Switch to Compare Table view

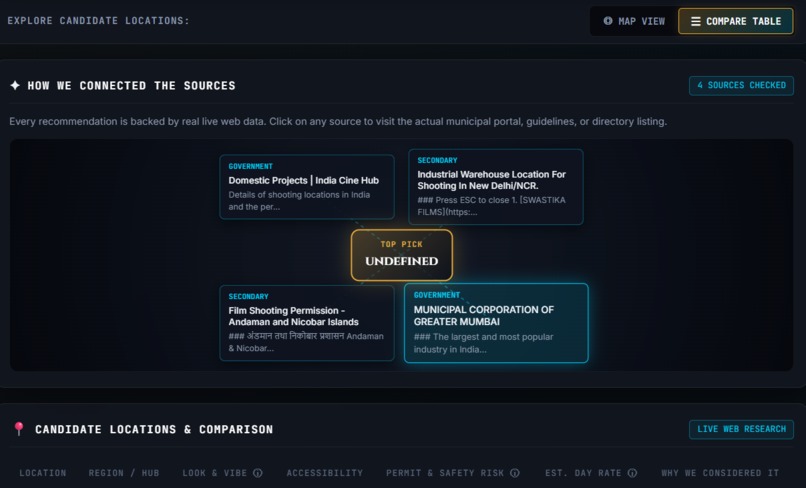point(736,21)
